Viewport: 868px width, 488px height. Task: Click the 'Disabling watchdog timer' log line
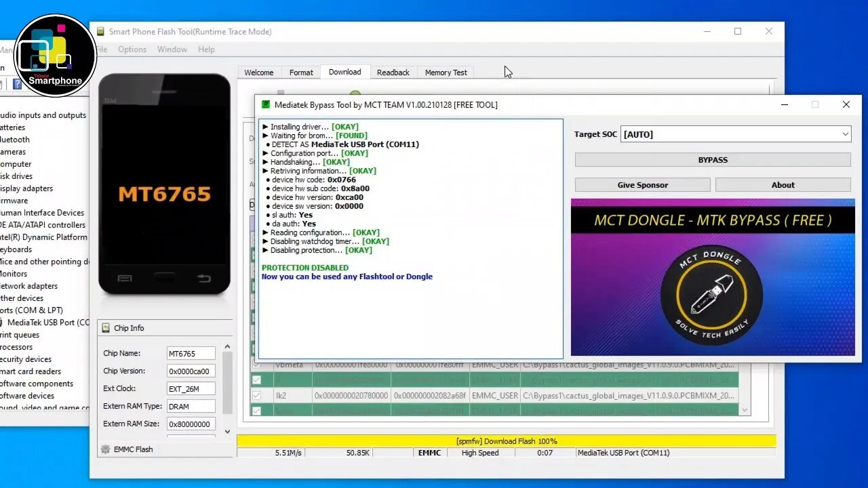[326, 241]
